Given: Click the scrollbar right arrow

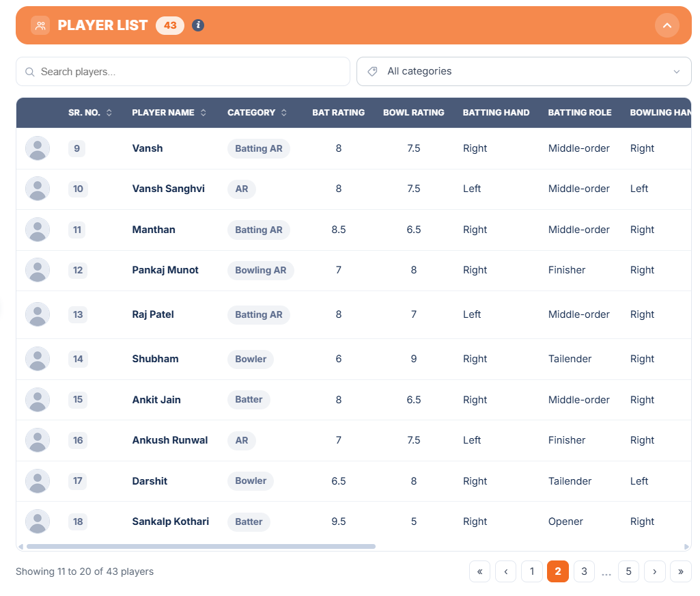Looking at the screenshot, I should coord(686,546).
